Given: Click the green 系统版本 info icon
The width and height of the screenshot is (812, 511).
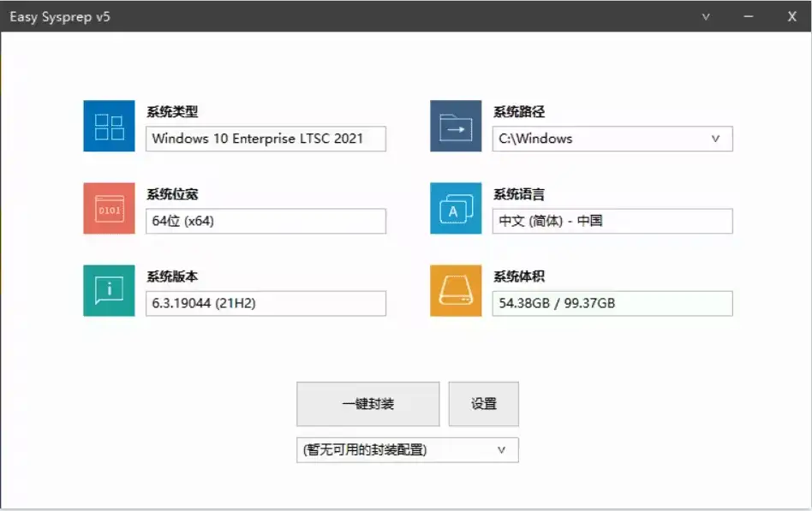Looking at the screenshot, I should [x=108, y=290].
